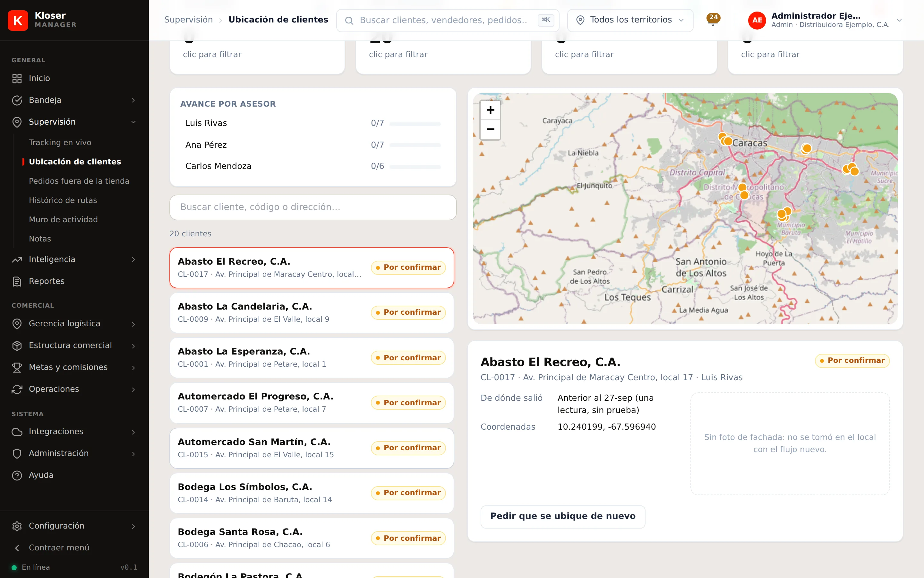Select Bodega Santa Rosa, C.A. card
This screenshot has height=578, width=924.
click(312, 538)
